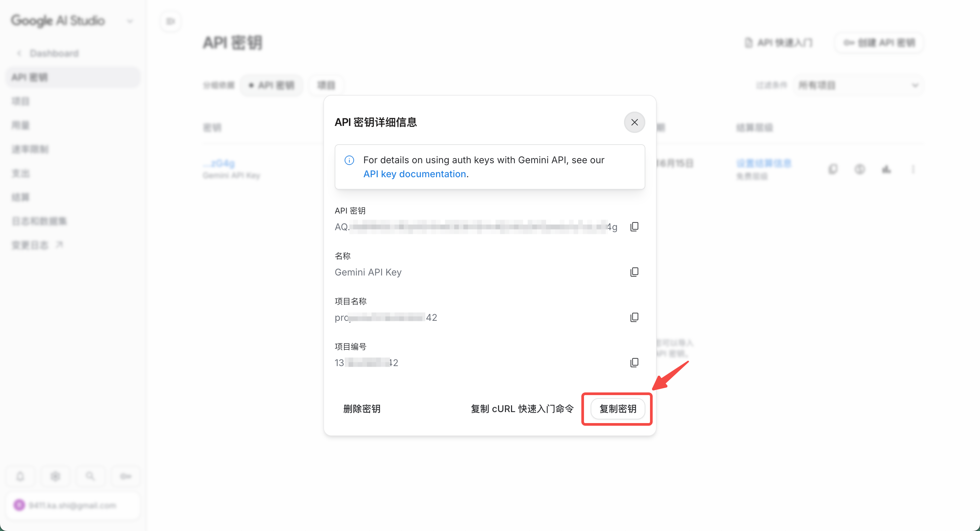
Task: Click the billing setup link in key row
Action: [x=764, y=164]
